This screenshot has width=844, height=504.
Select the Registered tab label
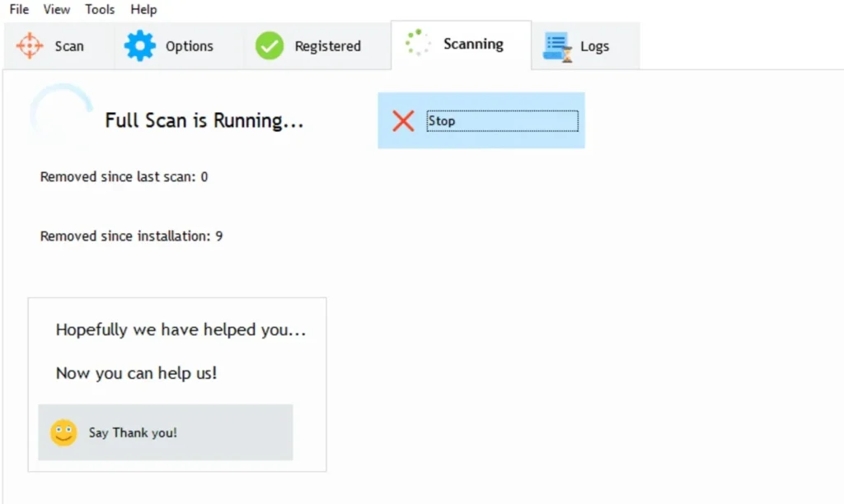pos(327,47)
